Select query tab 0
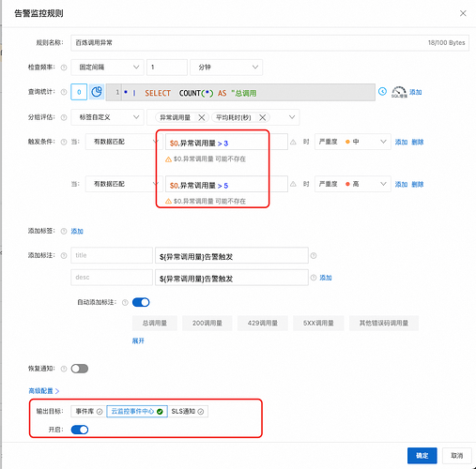The image size is (476, 469). coord(79,92)
